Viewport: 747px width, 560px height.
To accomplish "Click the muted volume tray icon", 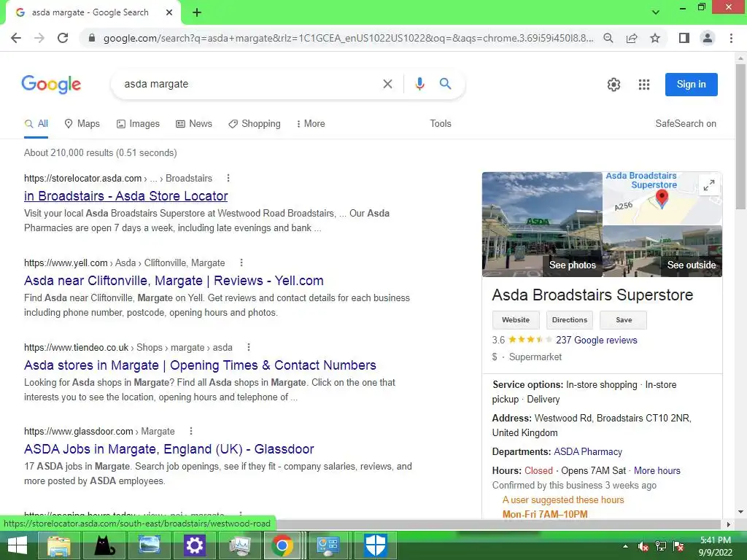I will pyautogui.click(x=643, y=546).
